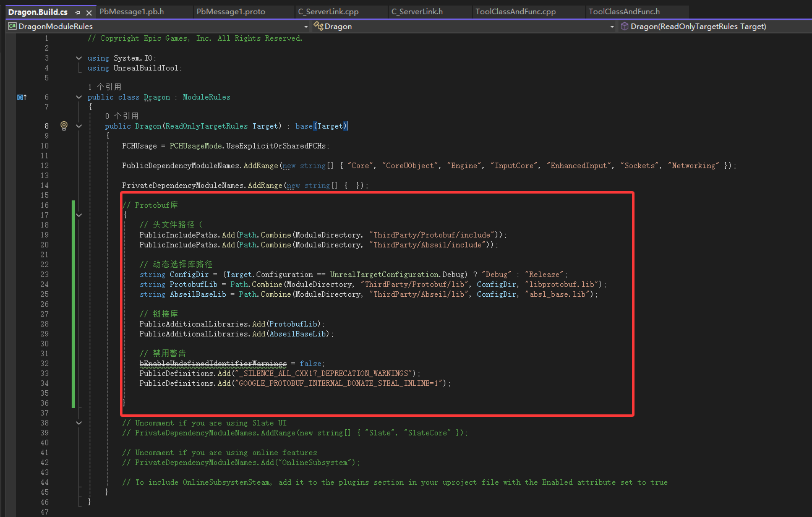
Task: Open the DragonModuleRules type dropdown
Action: pos(305,26)
